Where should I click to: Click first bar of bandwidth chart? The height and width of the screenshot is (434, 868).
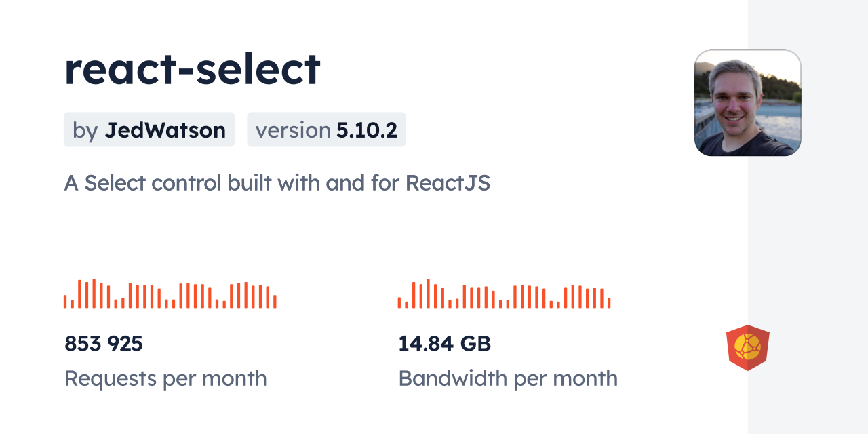[x=399, y=303]
